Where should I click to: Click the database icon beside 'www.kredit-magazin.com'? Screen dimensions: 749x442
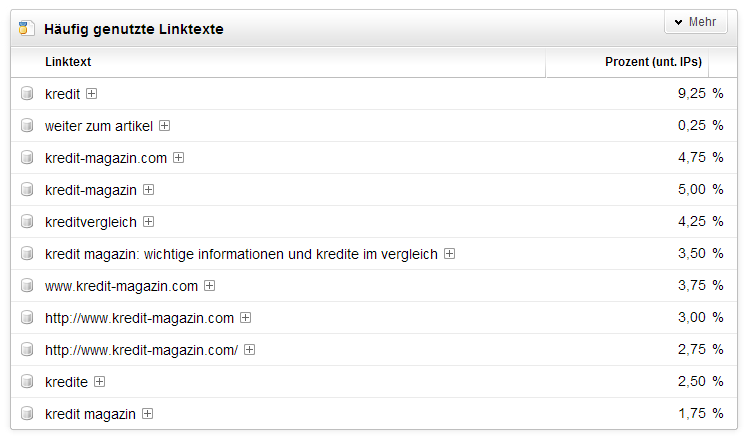[27, 286]
